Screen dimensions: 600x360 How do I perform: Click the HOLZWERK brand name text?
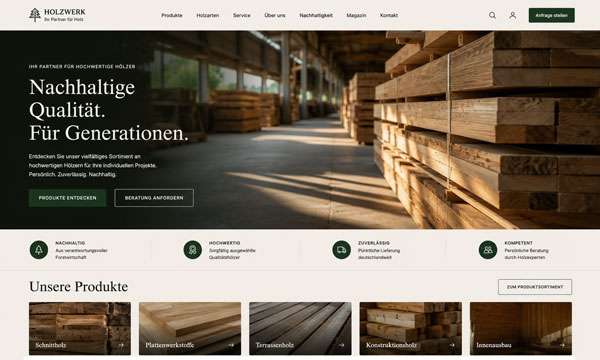[65, 12]
